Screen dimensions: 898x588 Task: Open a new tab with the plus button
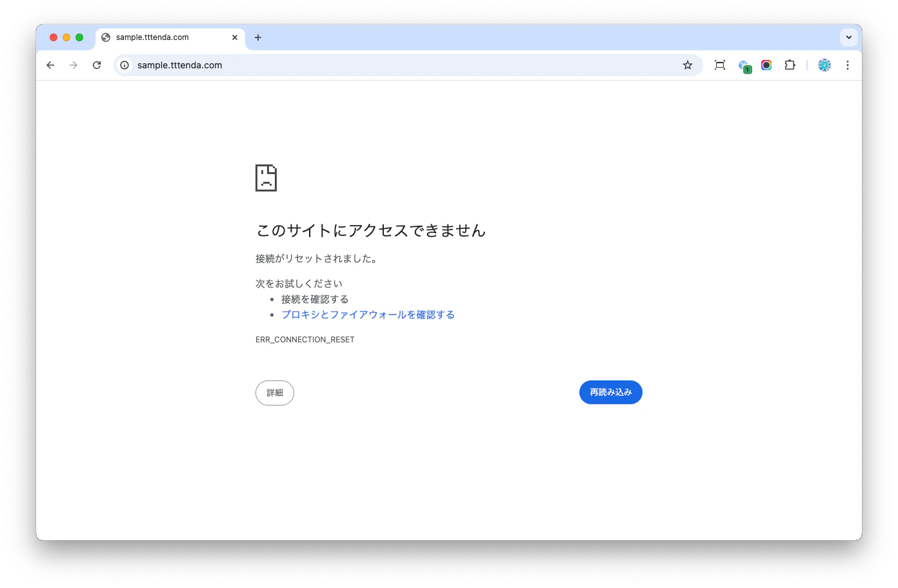[258, 37]
